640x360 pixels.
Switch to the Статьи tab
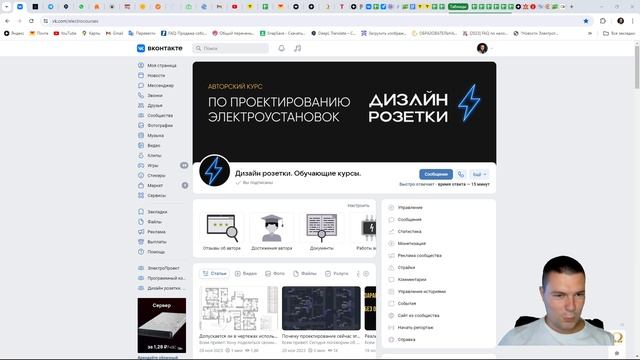coord(215,273)
